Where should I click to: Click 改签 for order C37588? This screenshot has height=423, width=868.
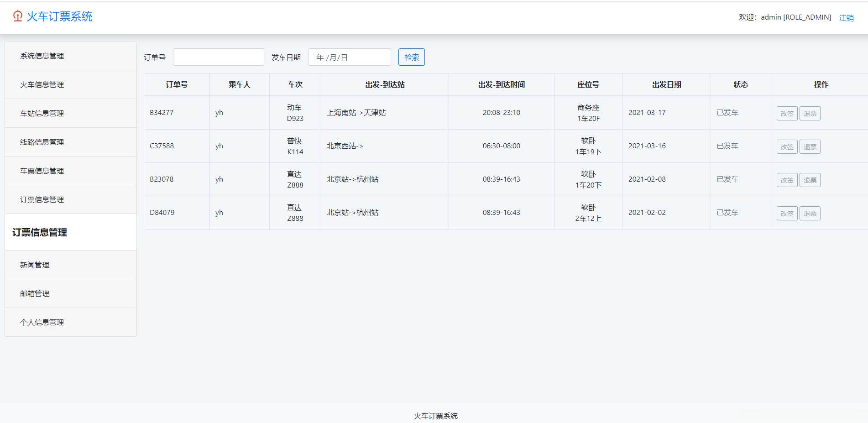[x=787, y=147]
